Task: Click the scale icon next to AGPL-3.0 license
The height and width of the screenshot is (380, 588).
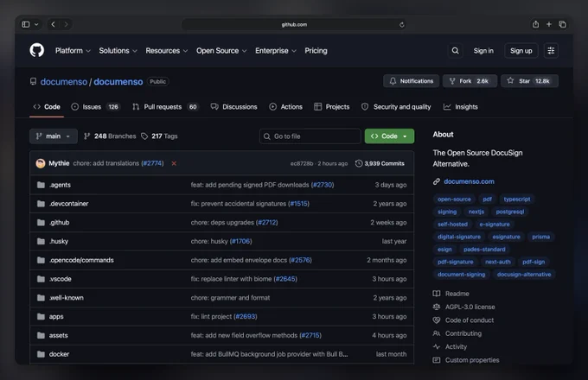Action: [437, 307]
